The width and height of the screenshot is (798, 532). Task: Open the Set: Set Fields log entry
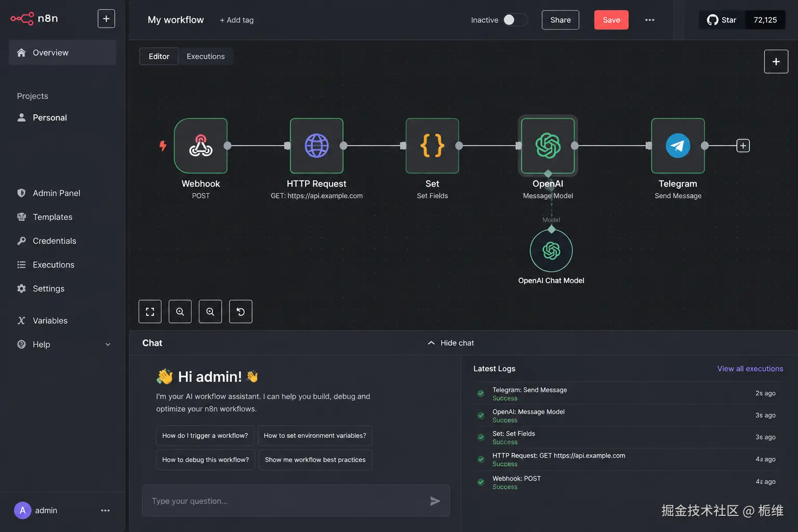(629, 437)
